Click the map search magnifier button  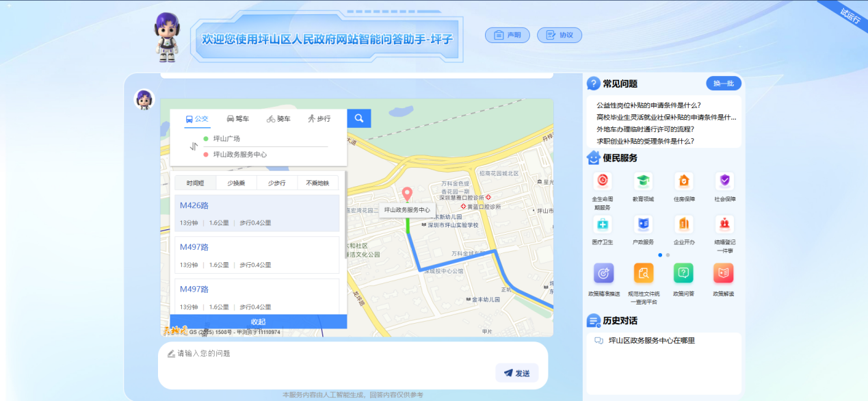pyautogui.click(x=358, y=118)
